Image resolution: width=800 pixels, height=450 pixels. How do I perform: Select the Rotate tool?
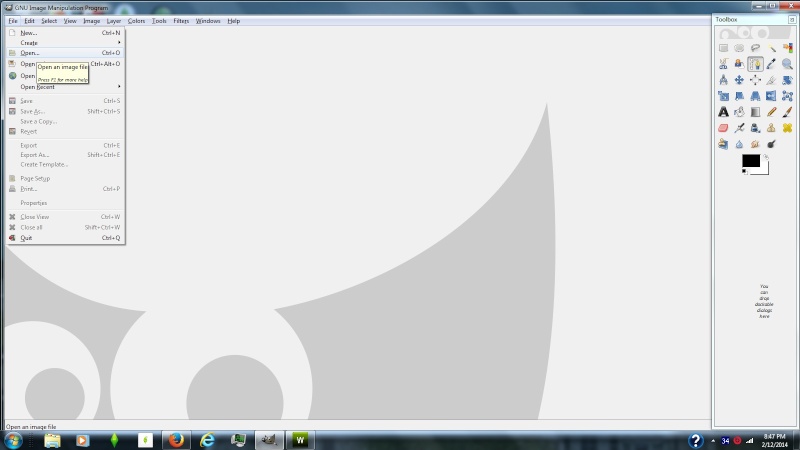(787, 80)
